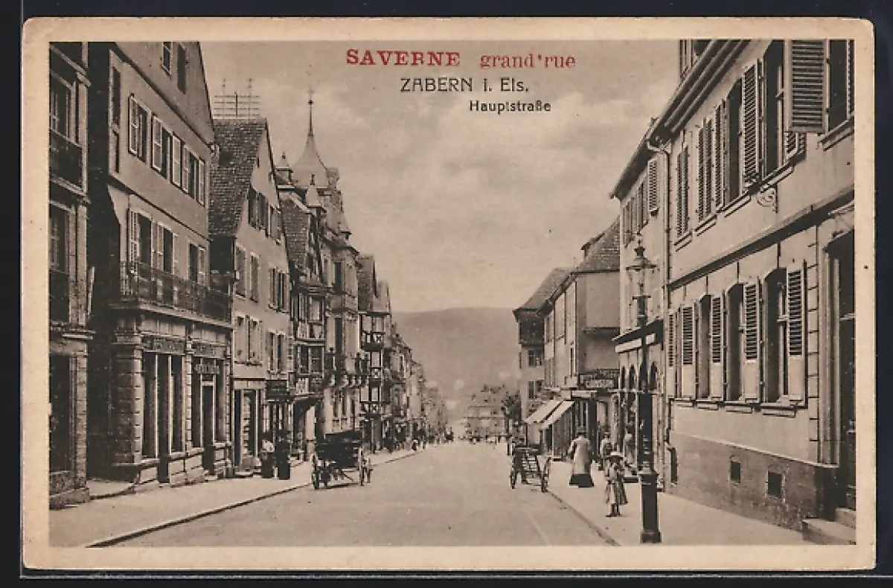
Task: Click the woman in the long dress
Action: point(581,458)
